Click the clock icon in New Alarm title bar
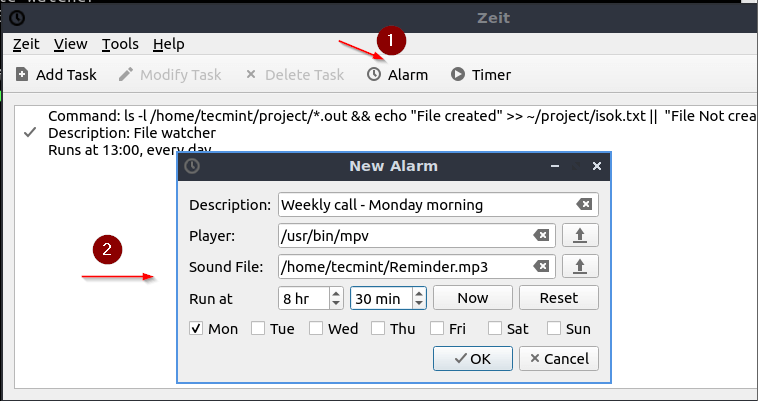The height and width of the screenshot is (401, 758). [192, 166]
